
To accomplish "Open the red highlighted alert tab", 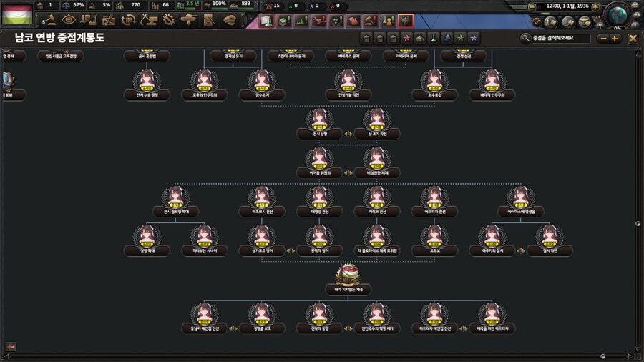I will click(406, 21).
